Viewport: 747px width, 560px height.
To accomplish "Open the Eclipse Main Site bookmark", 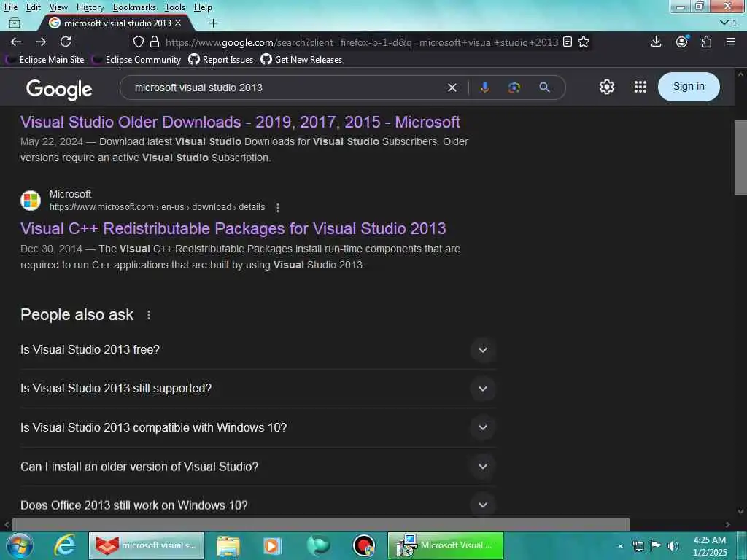I will (x=45, y=60).
